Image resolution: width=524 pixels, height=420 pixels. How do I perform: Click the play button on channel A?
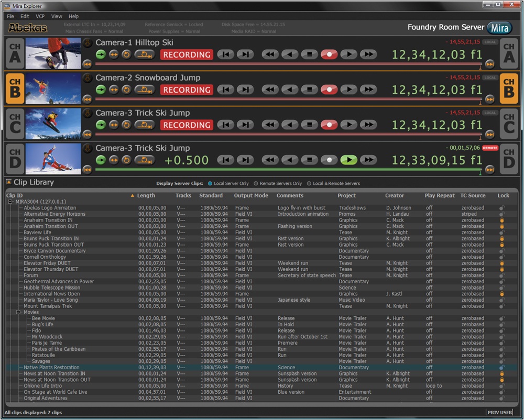(349, 54)
